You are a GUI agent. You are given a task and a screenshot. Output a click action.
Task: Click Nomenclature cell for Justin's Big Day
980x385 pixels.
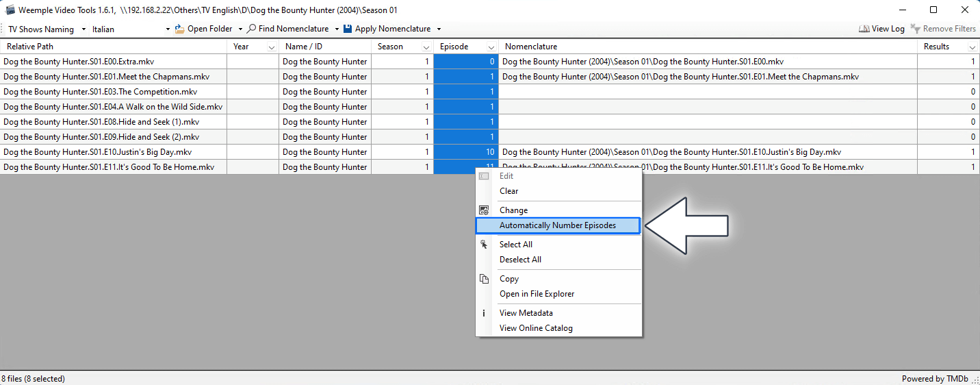coord(708,152)
